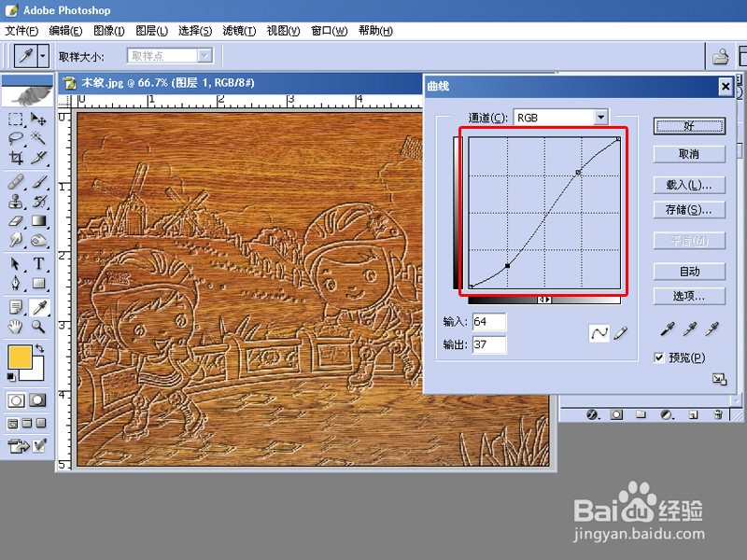747x560 pixels.
Task: Select the Path Selection tool
Action: point(16,263)
